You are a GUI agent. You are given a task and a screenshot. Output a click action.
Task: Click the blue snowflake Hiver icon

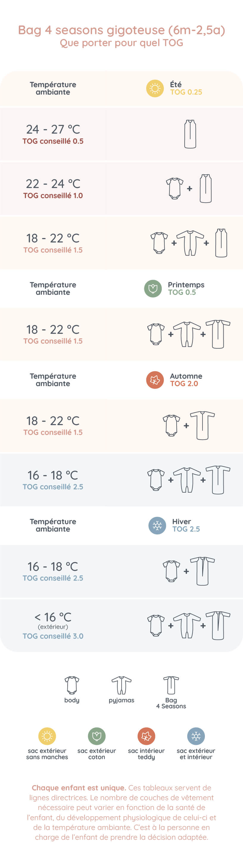tap(157, 525)
